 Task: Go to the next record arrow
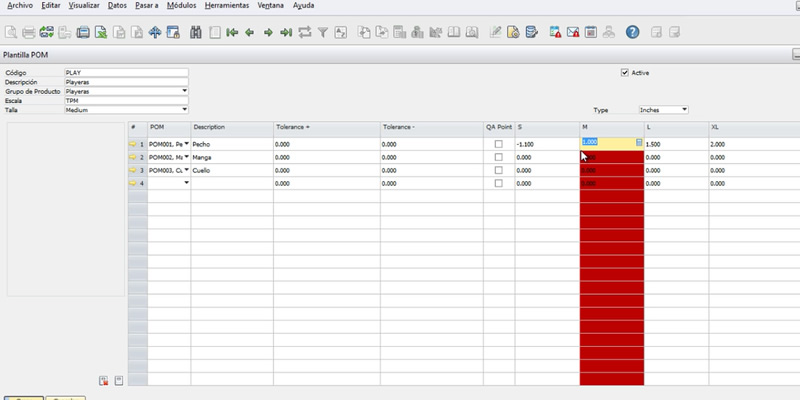pyautogui.click(x=268, y=32)
